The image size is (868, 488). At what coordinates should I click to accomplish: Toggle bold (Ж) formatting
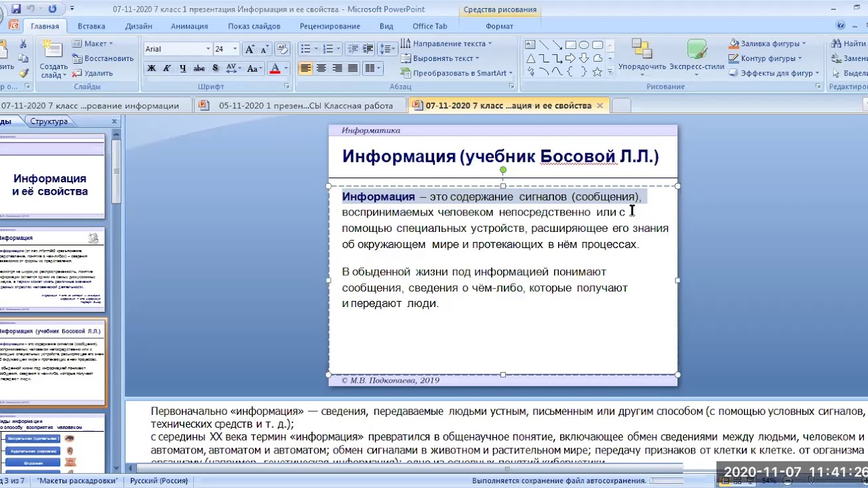[151, 68]
